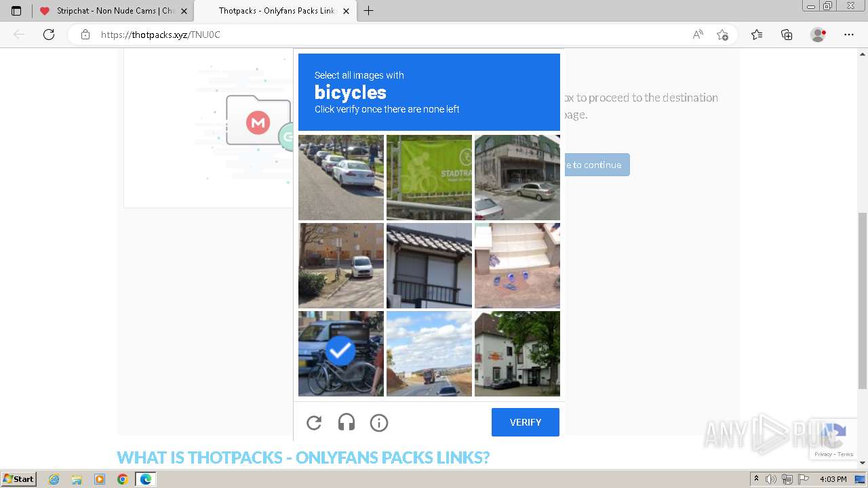Add this page to favorites

722,35
